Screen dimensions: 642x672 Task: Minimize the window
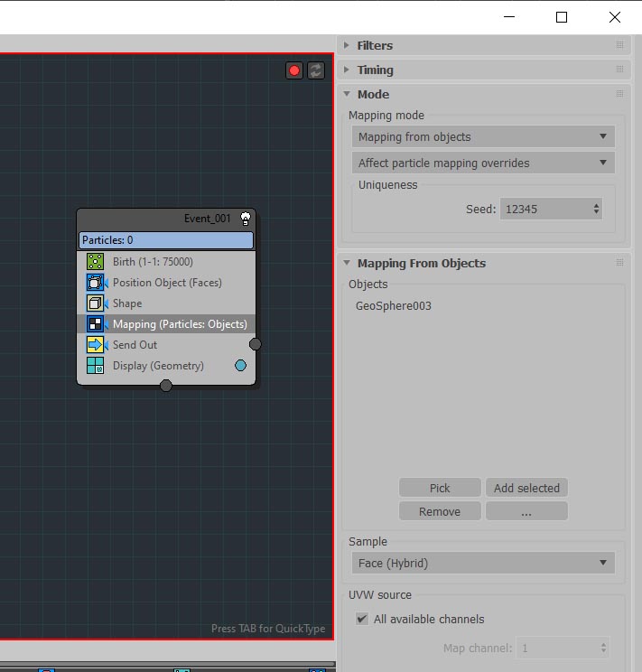pos(509,17)
